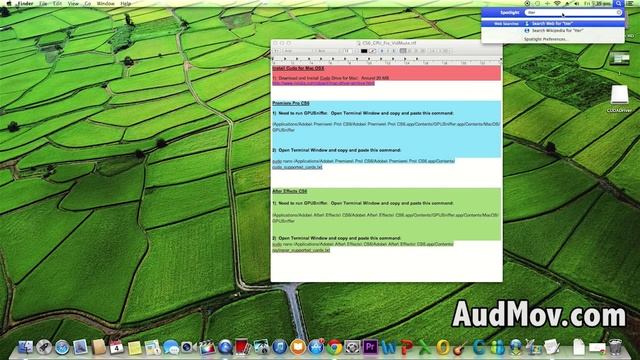Image resolution: width=640 pixels, height=360 pixels.
Task: Open App Store icon in Dock
Action: 316,347
